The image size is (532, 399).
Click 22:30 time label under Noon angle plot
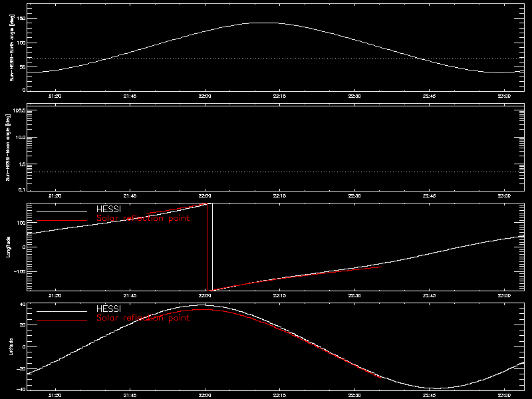pyautogui.click(x=354, y=196)
